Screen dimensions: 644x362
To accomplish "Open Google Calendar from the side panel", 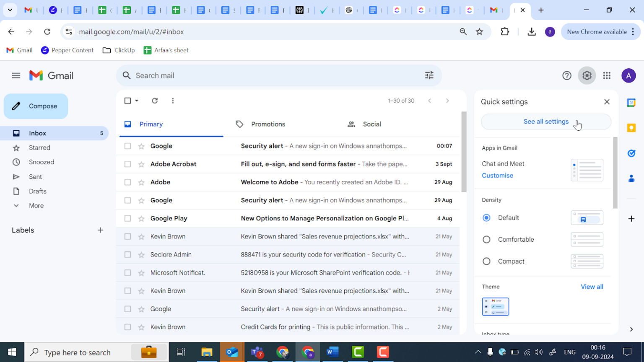I will point(631,102).
